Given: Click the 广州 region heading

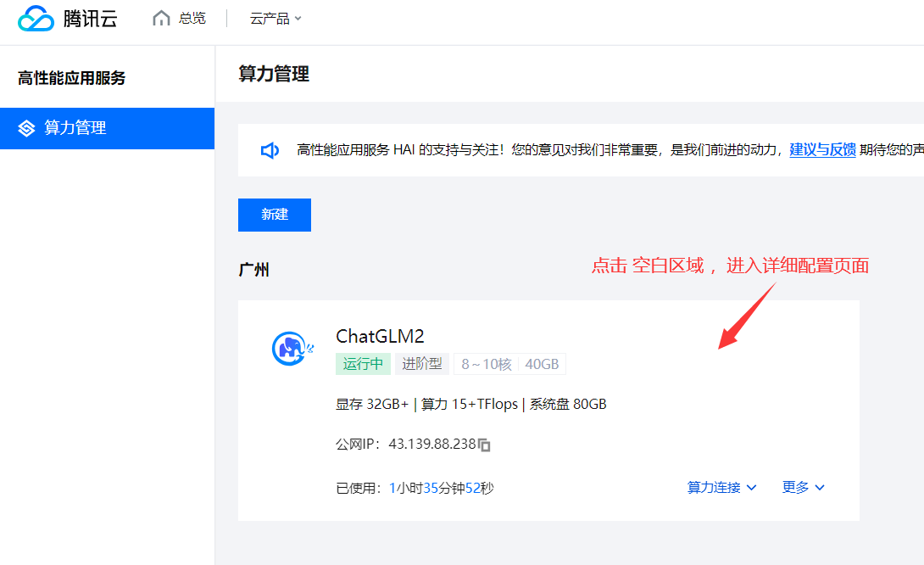Looking at the screenshot, I should tap(254, 270).
